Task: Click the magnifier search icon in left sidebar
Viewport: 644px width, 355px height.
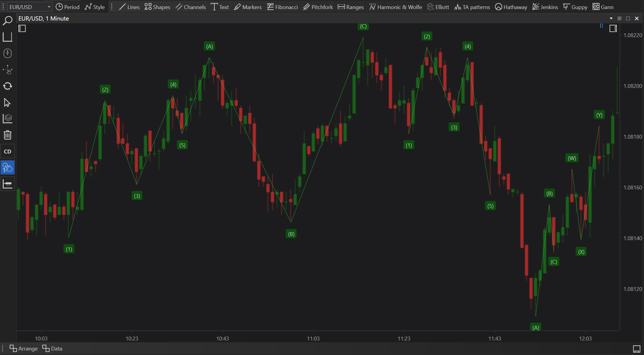Action: [x=7, y=21]
